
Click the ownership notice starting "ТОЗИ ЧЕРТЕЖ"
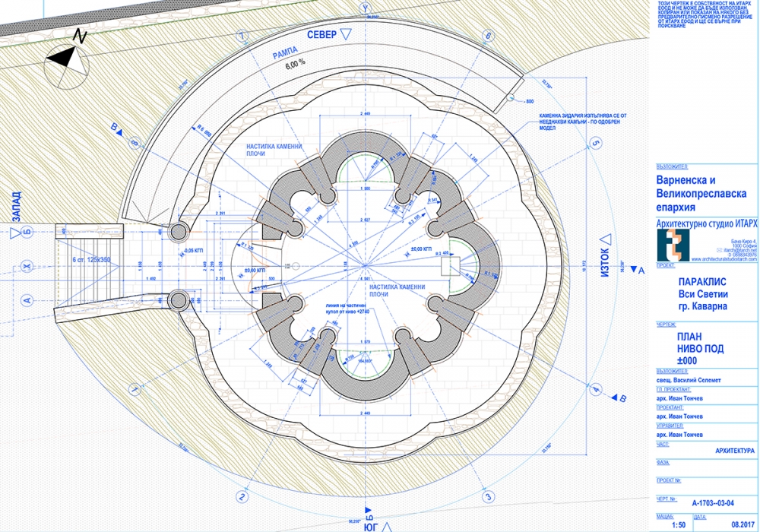click(x=705, y=14)
